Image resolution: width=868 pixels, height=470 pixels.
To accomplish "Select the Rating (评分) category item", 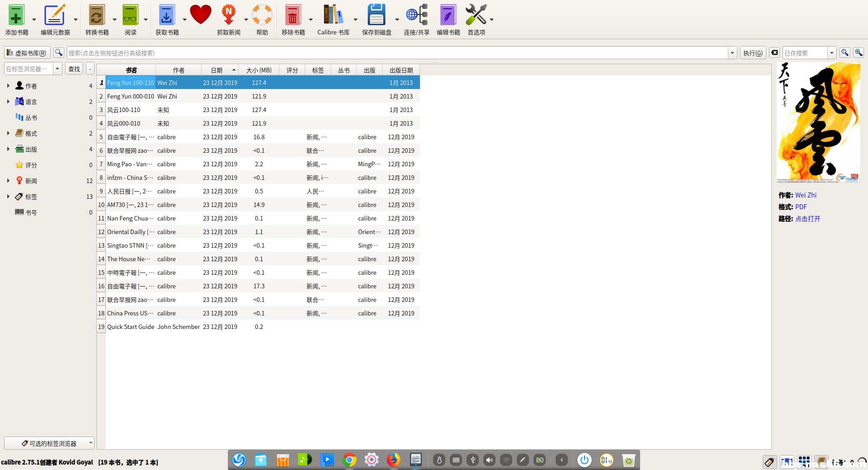I will tap(31, 165).
